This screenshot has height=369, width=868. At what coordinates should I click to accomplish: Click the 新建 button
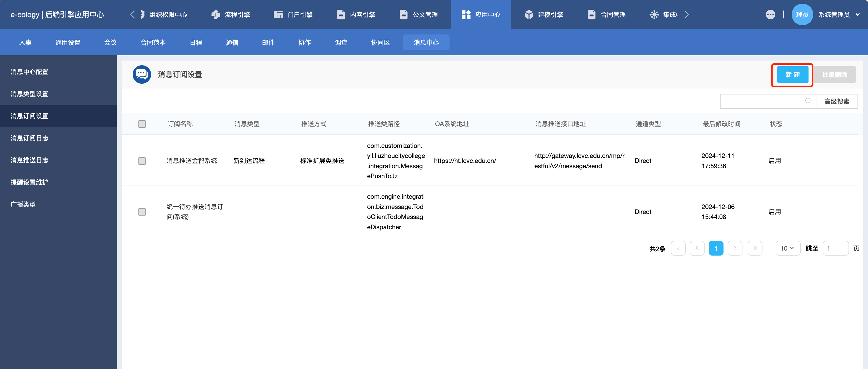pyautogui.click(x=792, y=74)
